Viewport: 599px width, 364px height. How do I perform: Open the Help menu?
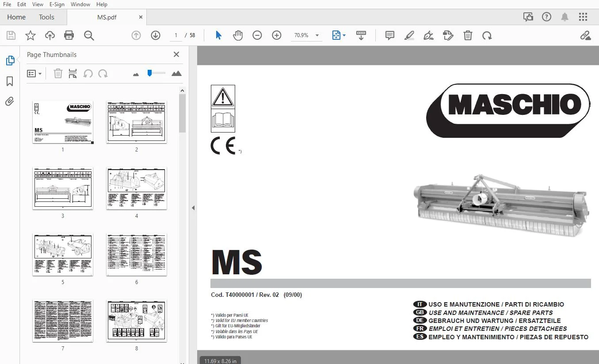click(102, 4)
